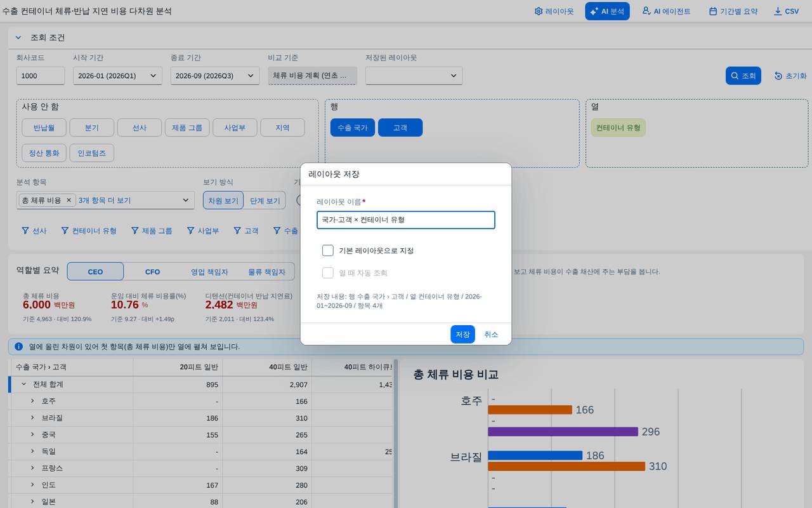Remove the 총 체류 비용 tag with X
Image resolution: width=812 pixels, height=508 pixels.
tap(69, 200)
